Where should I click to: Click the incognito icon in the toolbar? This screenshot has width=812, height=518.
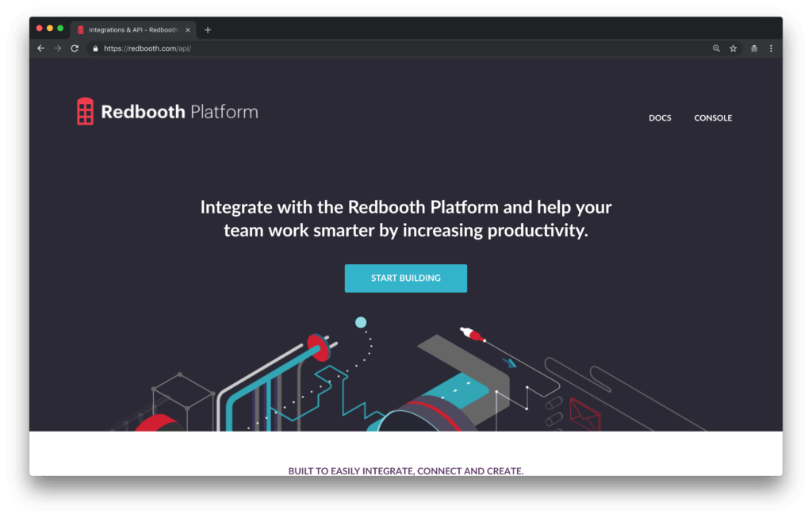754,48
